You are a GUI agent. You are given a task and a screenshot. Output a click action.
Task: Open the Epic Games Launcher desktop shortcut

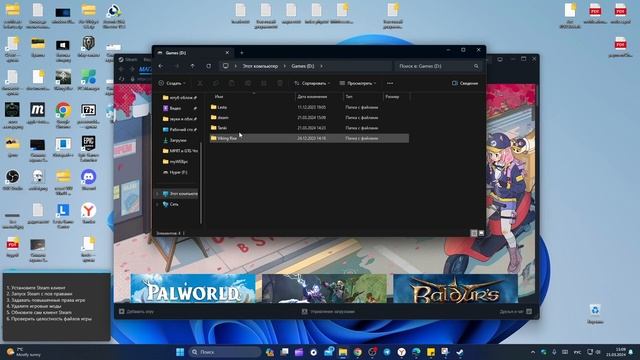pos(89,149)
